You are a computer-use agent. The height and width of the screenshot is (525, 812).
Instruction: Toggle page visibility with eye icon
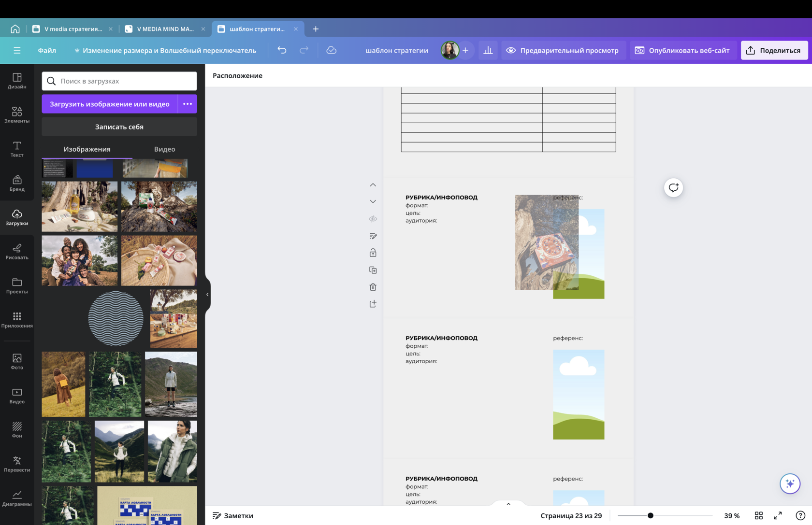click(x=373, y=219)
